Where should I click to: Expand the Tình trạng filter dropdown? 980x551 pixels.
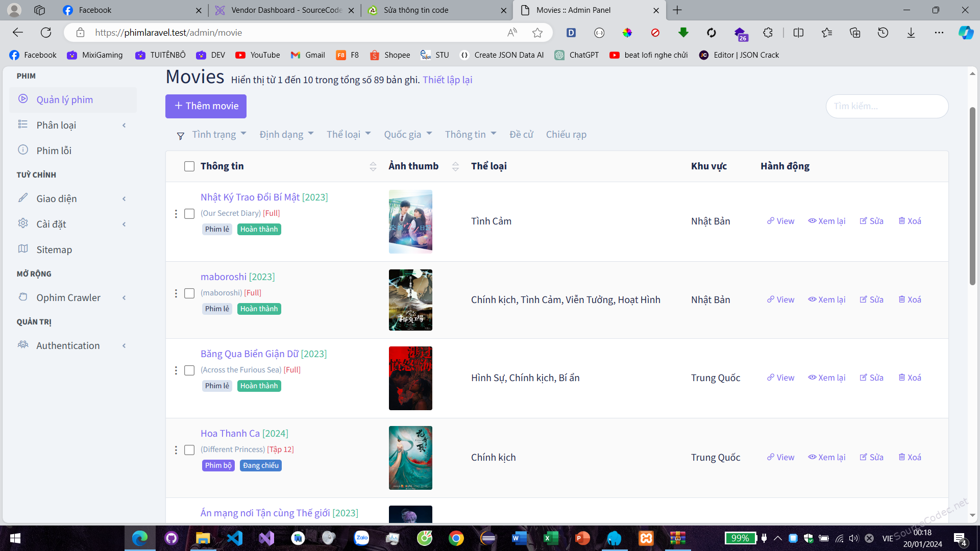(219, 135)
